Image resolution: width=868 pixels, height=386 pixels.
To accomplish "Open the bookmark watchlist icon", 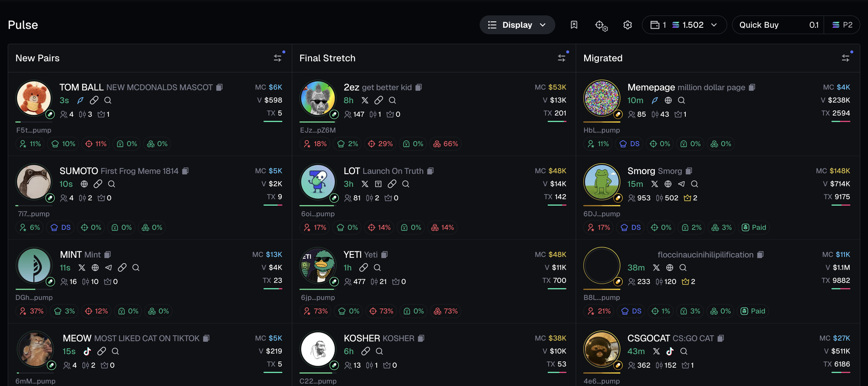I will 574,25.
